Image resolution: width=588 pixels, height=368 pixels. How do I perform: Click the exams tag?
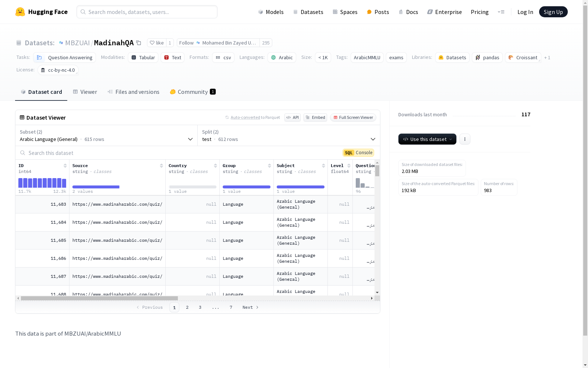coord(396,57)
